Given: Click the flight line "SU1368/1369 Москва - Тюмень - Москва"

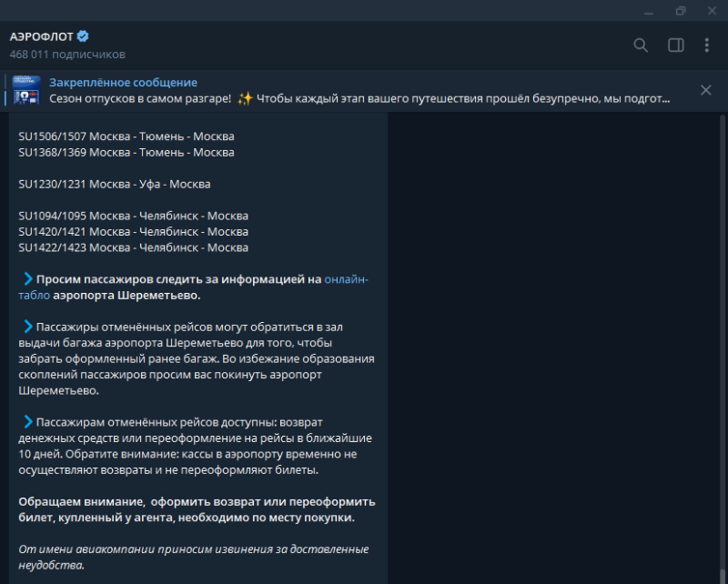Looking at the screenshot, I should tap(126, 152).
